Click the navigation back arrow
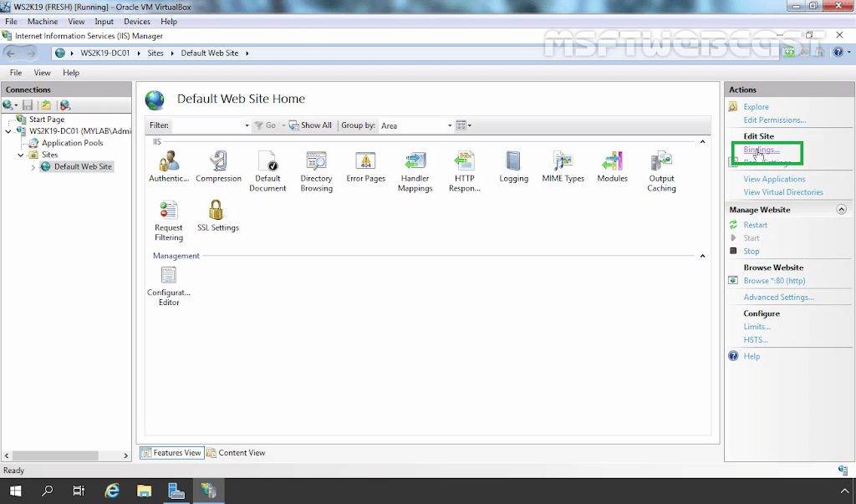 11,53
